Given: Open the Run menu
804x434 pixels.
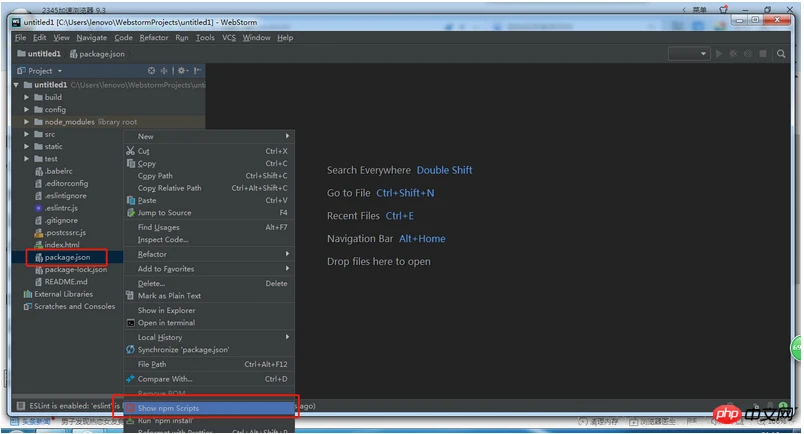Looking at the screenshot, I should [x=182, y=37].
